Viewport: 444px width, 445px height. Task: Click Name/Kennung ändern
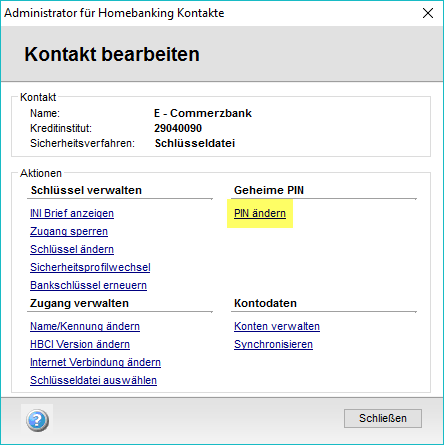pos(85,326)
